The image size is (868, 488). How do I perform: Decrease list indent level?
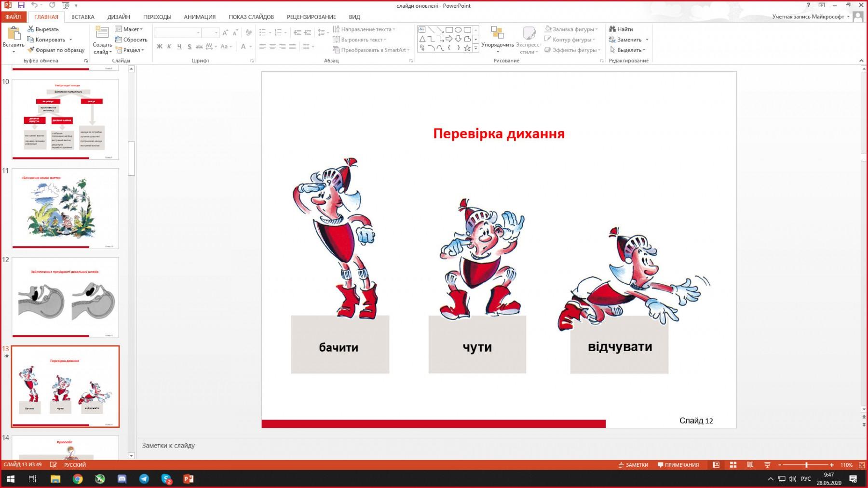297,33
